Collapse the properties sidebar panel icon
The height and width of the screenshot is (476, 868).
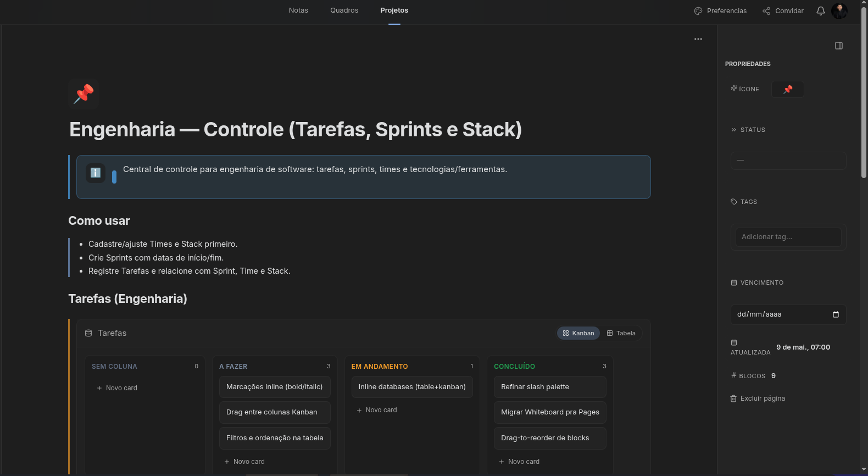839,46
